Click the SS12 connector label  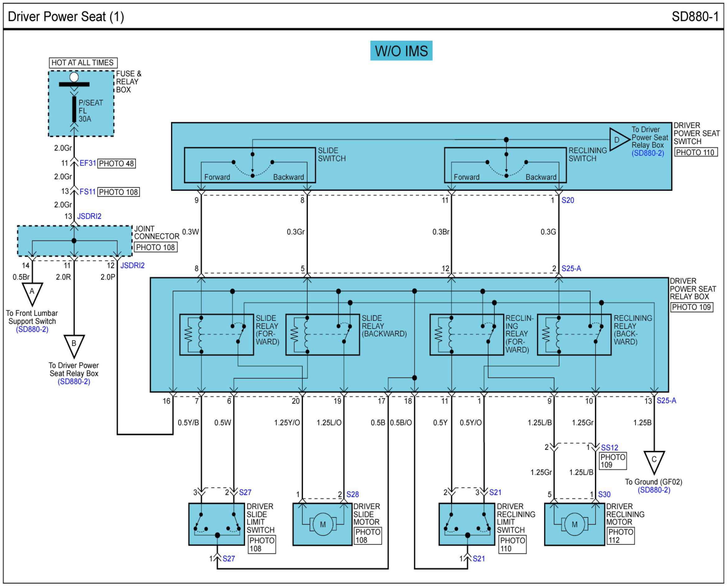point(609,448)
